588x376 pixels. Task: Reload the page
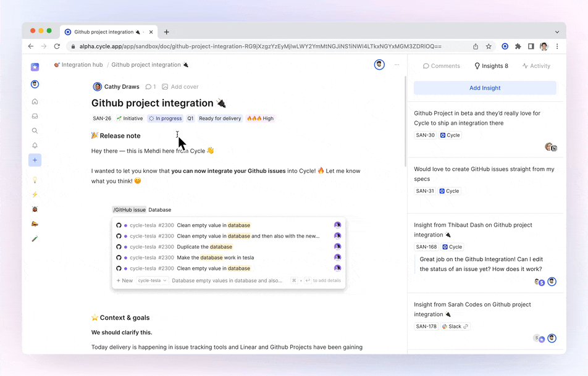pos(57,46)
